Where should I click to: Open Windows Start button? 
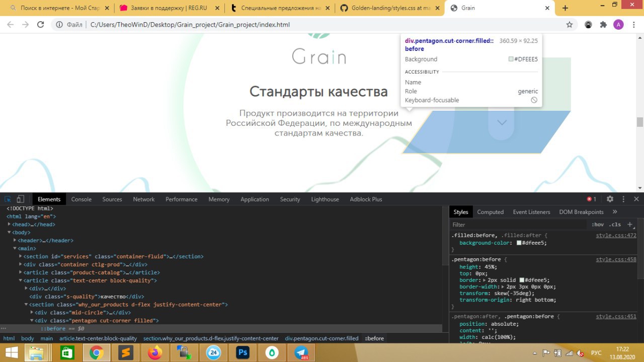tap(12, 353)
